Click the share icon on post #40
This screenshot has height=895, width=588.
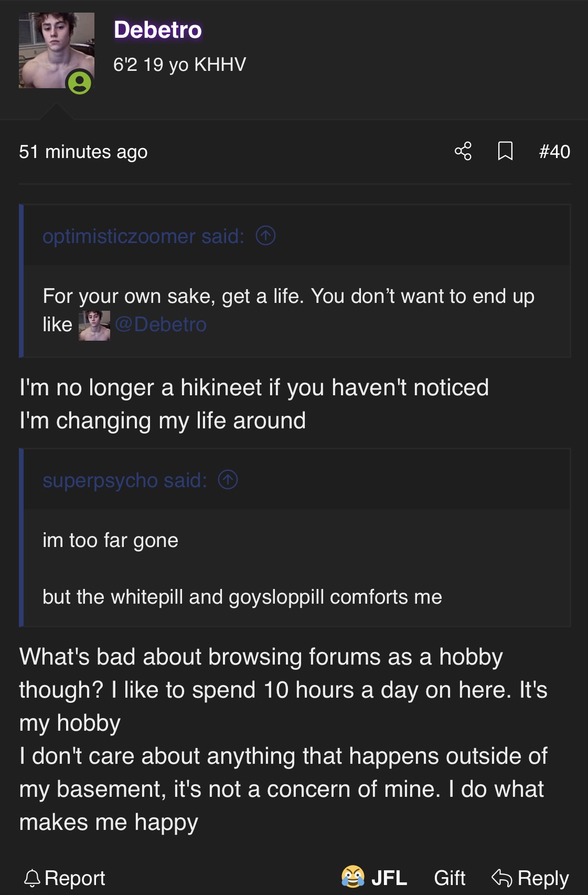click(463, 151)
